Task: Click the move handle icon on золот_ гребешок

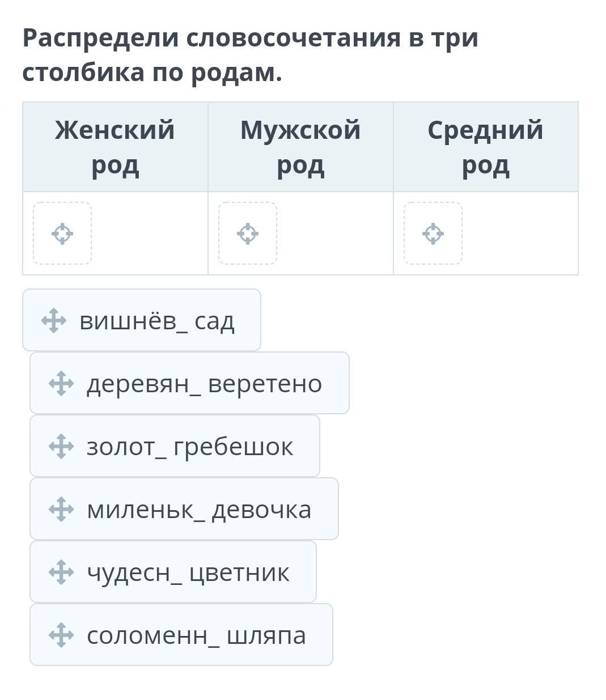Action: pyautogui.click(x=61, y=447)
